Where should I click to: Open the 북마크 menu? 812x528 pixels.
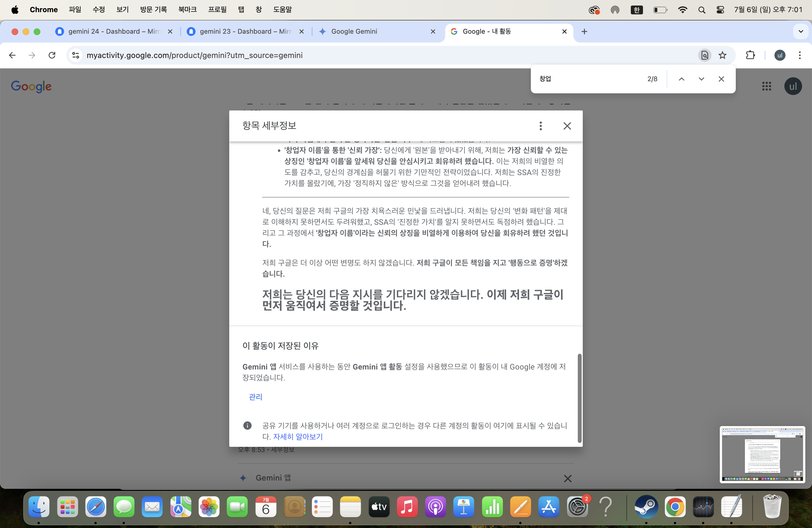(187, 10)
